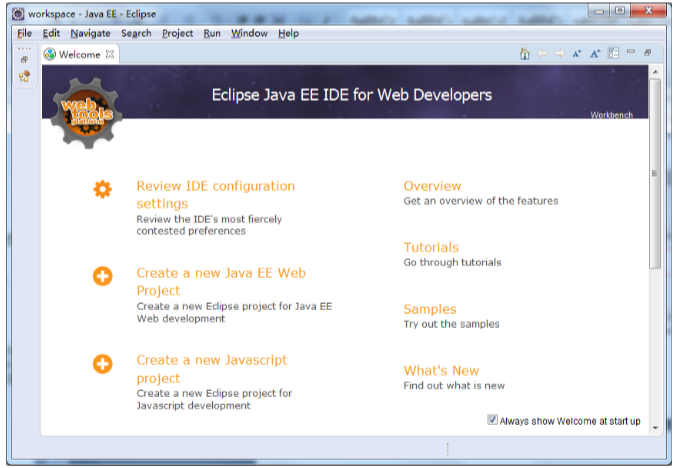This screenshot has height=468, width=677.
Task: Open the Project menu
Action: pyautogui.click(x=177, y=33)
